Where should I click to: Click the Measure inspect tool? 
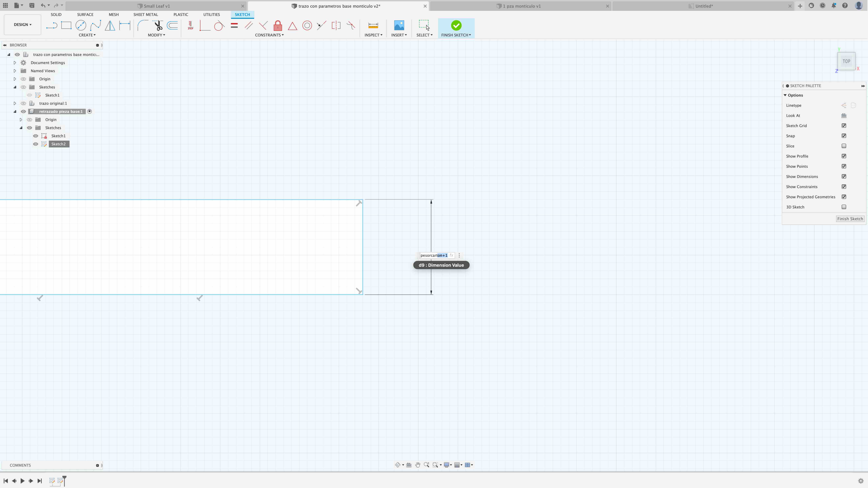(373, 26)
